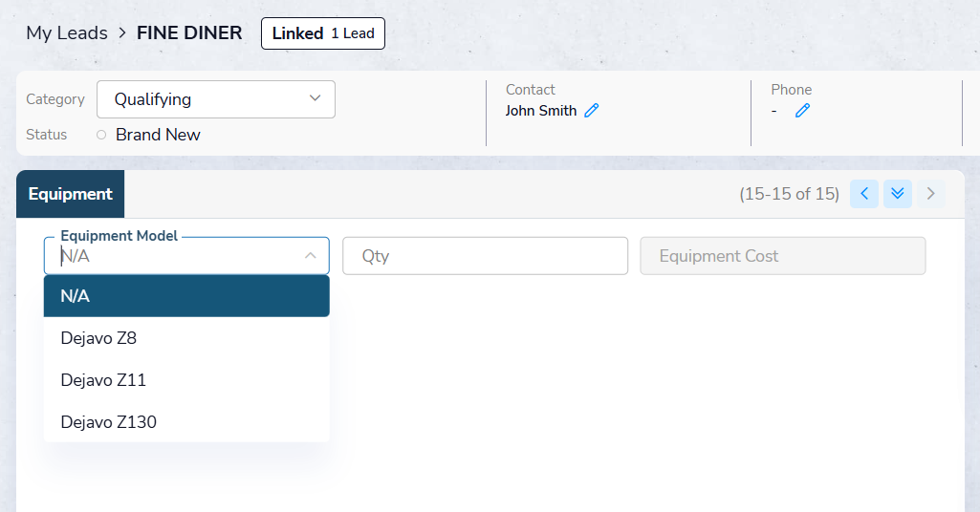Screen dimensions: 980x512
Task: Open the Category dropdown showing Qualifying
Action: (215, 99)
